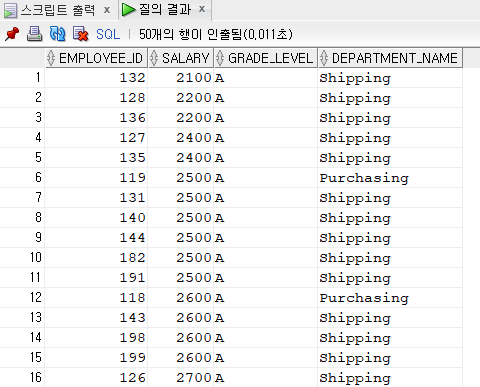Switch to the 질의 결과 tab
The width and height of the screenshot is (480, 387).
pos(165,9)
